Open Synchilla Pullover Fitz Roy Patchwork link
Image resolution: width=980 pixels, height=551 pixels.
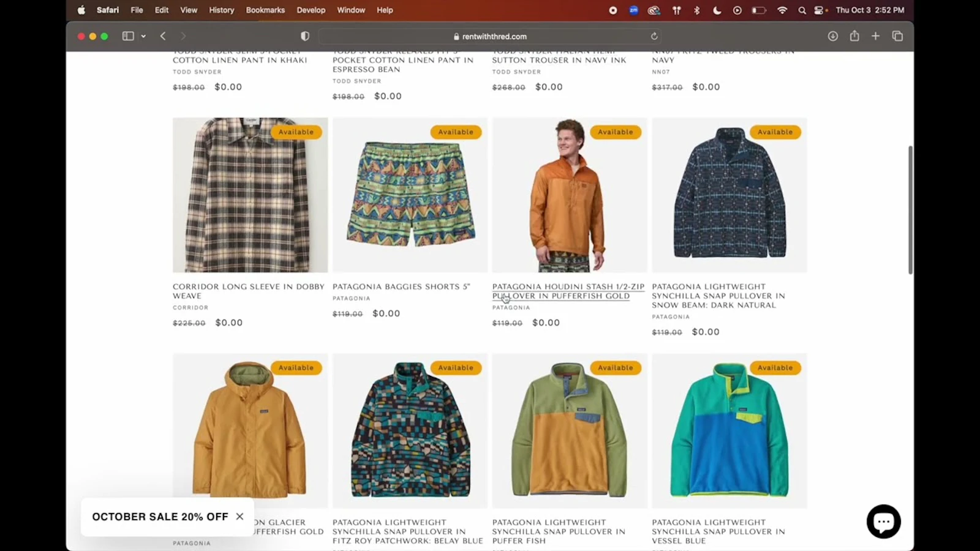(x=408, y=531)
